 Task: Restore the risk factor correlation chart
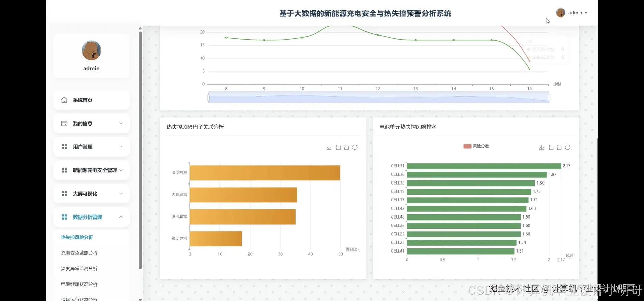click(x=355, y=147)
